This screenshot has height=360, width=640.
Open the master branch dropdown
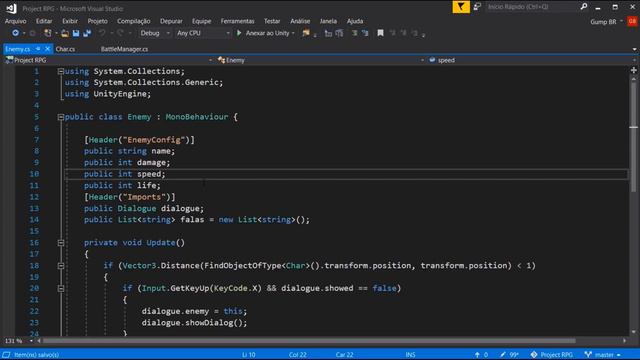[602, 355]
